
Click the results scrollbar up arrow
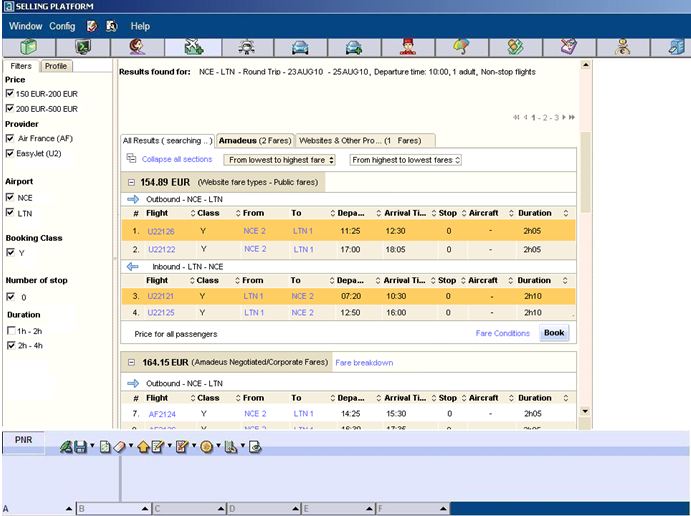(x=586, y=65)
